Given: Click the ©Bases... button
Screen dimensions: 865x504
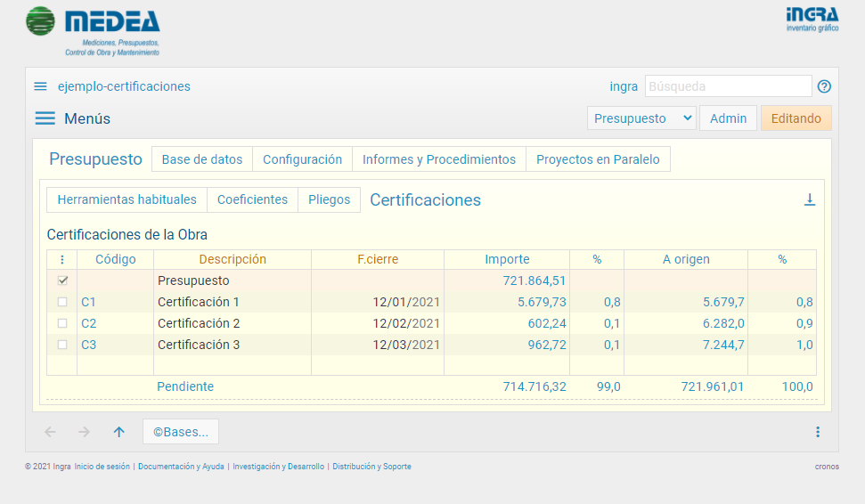Looking at the screenshot, I should tap(181, 432).
